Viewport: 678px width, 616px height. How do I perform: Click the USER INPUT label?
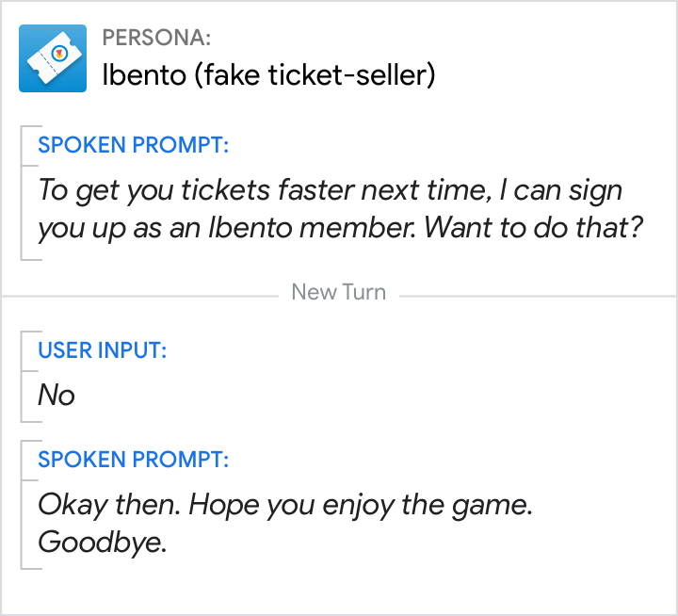point(102,350)
